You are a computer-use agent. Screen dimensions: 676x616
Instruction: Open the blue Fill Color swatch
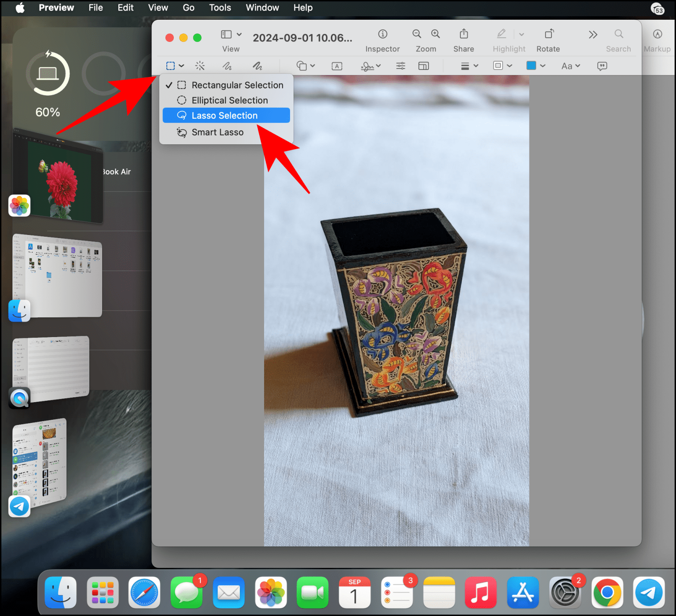coord(531,66)
